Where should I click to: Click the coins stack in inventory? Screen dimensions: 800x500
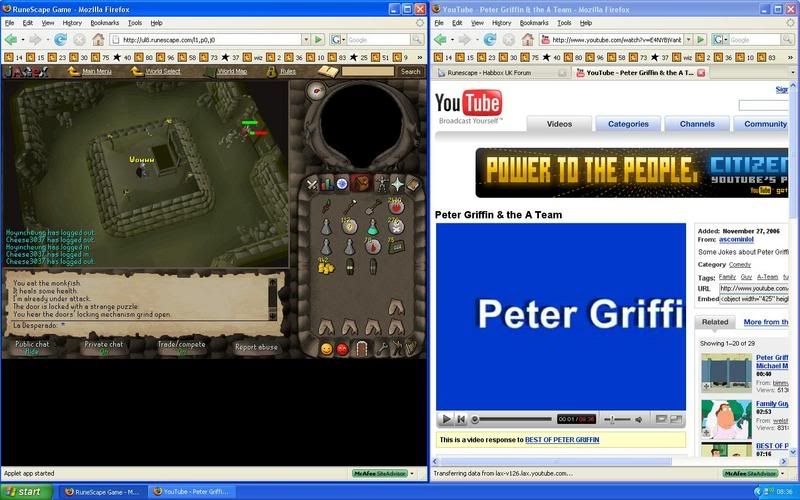pos(326,266)
